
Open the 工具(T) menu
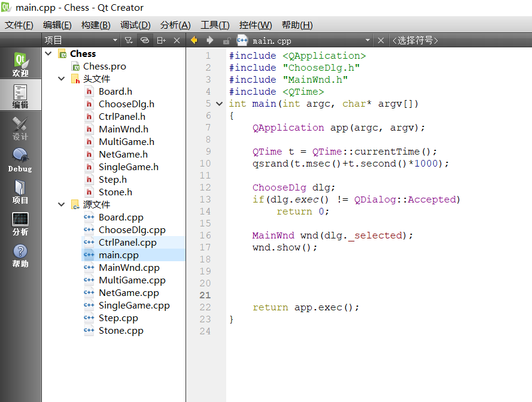215,25
